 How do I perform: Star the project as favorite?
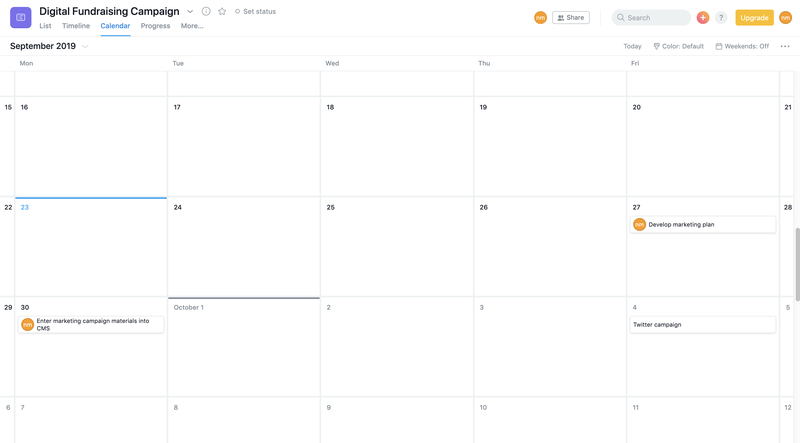point(222,11)
